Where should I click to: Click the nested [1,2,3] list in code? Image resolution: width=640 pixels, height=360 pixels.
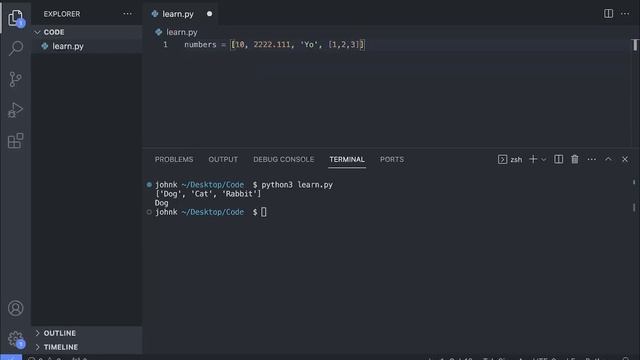[344, 44]
